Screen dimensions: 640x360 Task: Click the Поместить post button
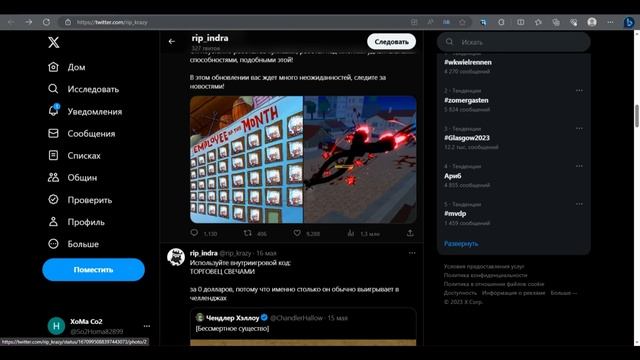coord(93,269)
